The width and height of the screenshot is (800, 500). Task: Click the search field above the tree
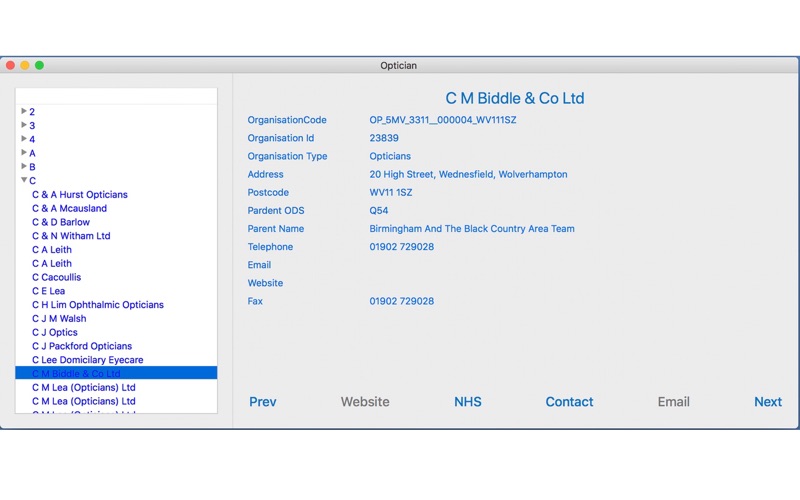(116, 96)
